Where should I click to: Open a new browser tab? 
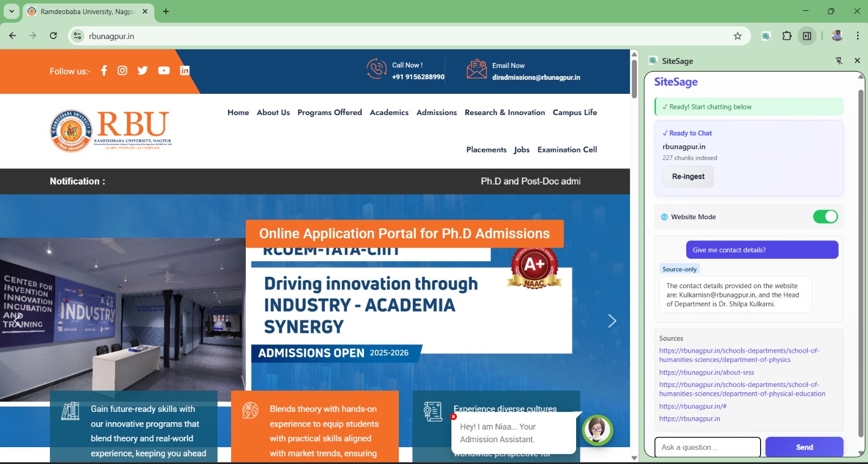pos(166,11)
